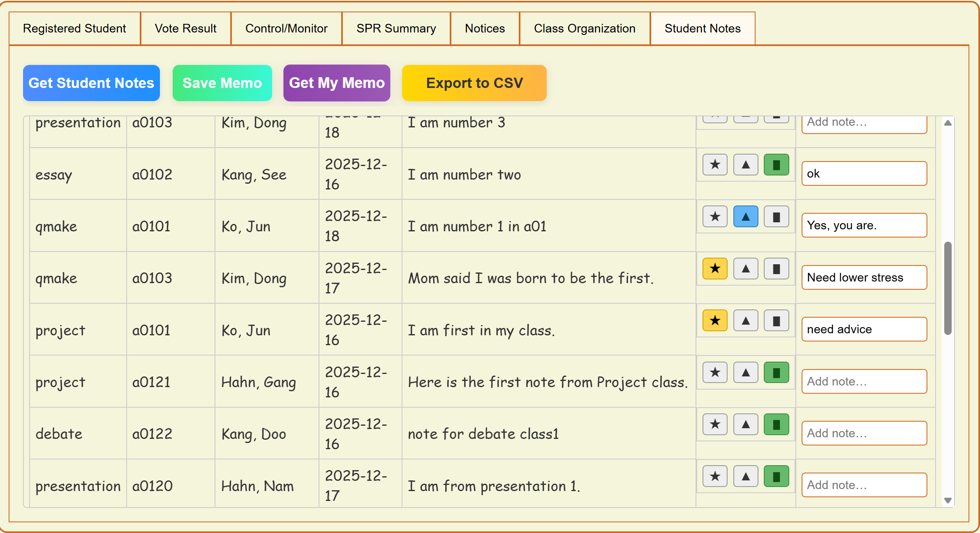
Task: Toggle yellow star on project Ko, Jun row
Action: [x=715, y=321]
